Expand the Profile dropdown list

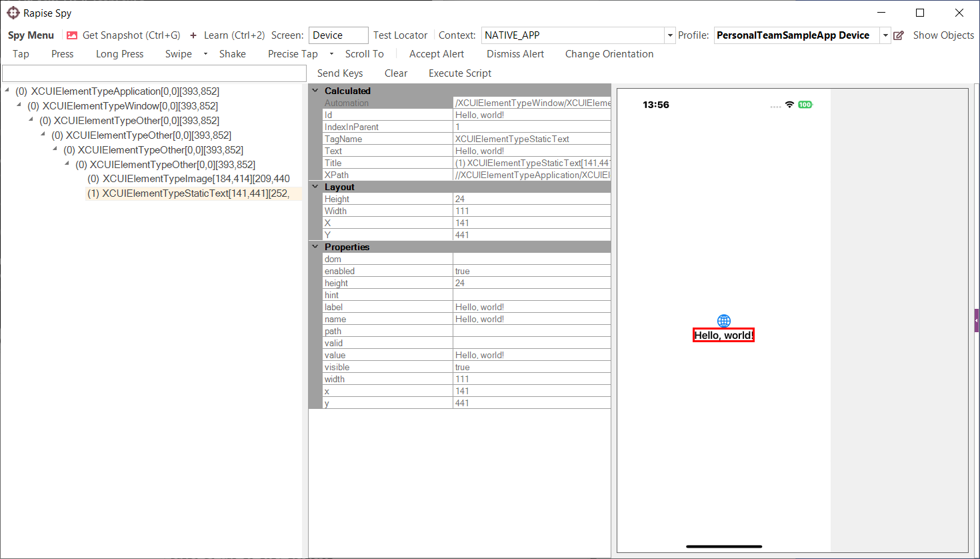click(x=885, y=35)
